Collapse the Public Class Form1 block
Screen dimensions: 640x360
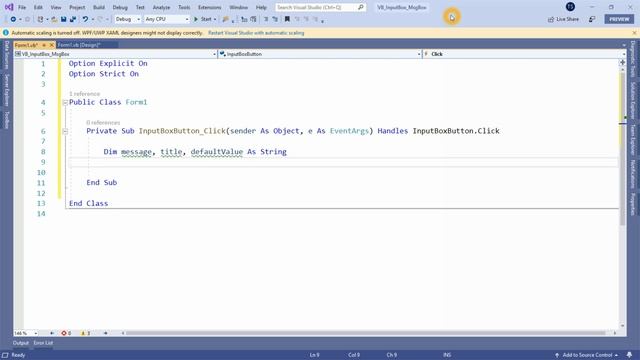click(65, 102)
